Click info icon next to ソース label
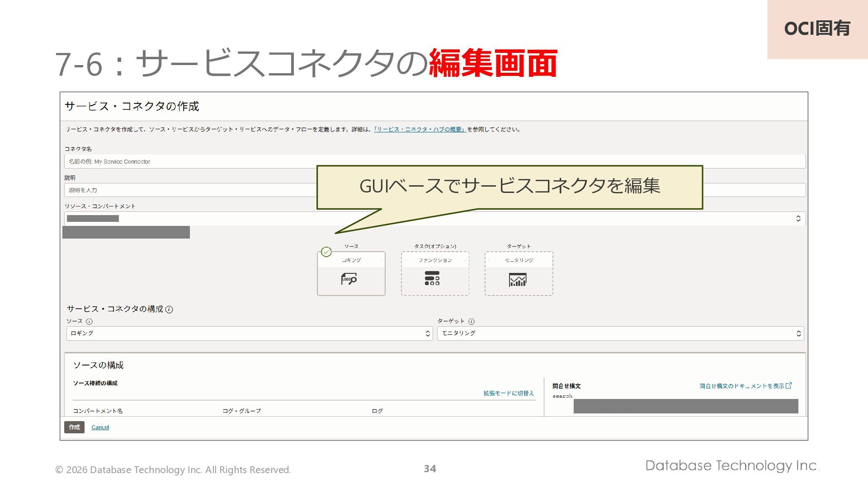 [x=89, y=322]
